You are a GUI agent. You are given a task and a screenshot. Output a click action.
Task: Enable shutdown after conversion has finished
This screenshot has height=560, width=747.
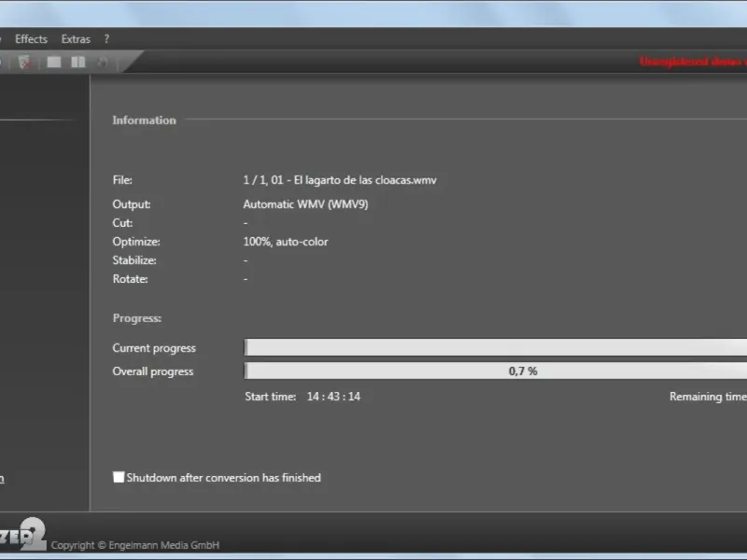119,477
